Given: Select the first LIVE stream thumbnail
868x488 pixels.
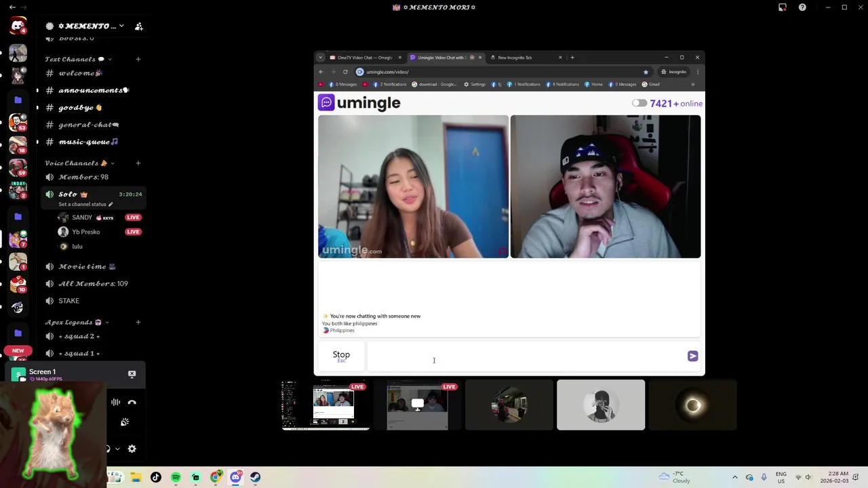Looking at the screenshot, I should pyautogui.click(x=325, y=405).
